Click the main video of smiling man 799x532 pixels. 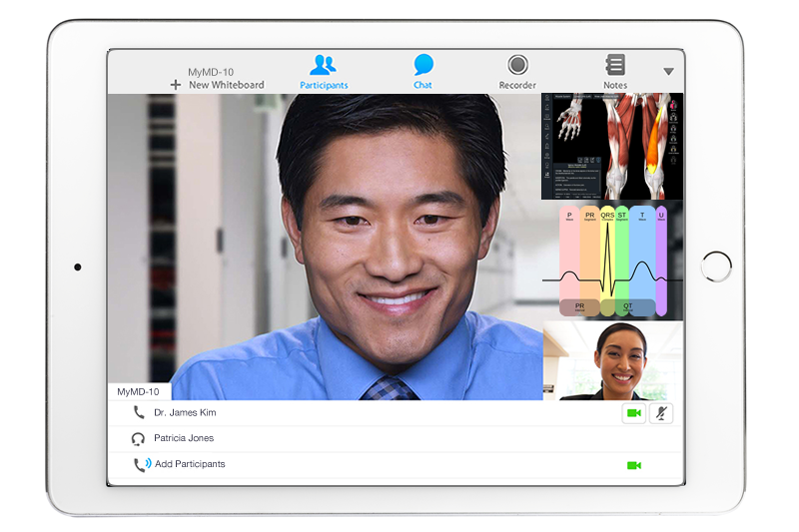click(x=325, y=247)
